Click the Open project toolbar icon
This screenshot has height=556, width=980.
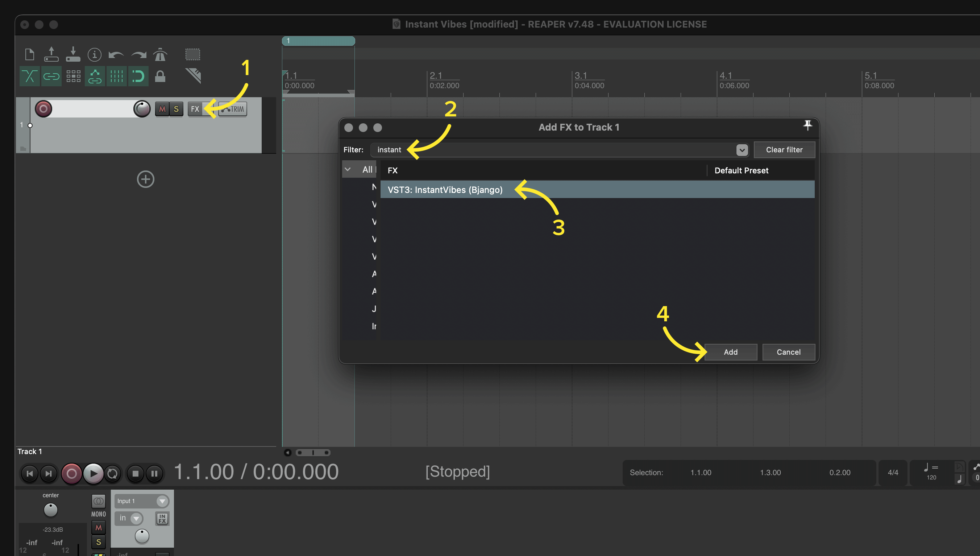(x=51, y=55)
